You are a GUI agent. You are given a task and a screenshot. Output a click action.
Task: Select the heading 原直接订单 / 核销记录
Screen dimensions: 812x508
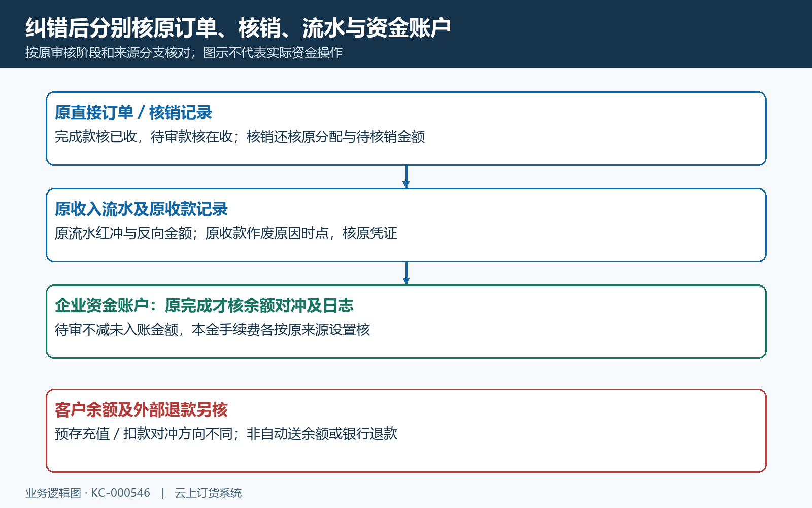133,113
